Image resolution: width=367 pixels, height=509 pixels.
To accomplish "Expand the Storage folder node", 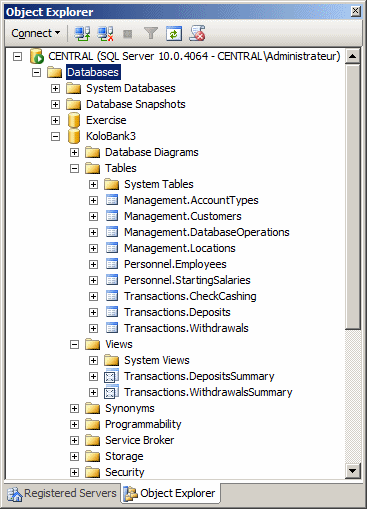I will tap(75, 456).
